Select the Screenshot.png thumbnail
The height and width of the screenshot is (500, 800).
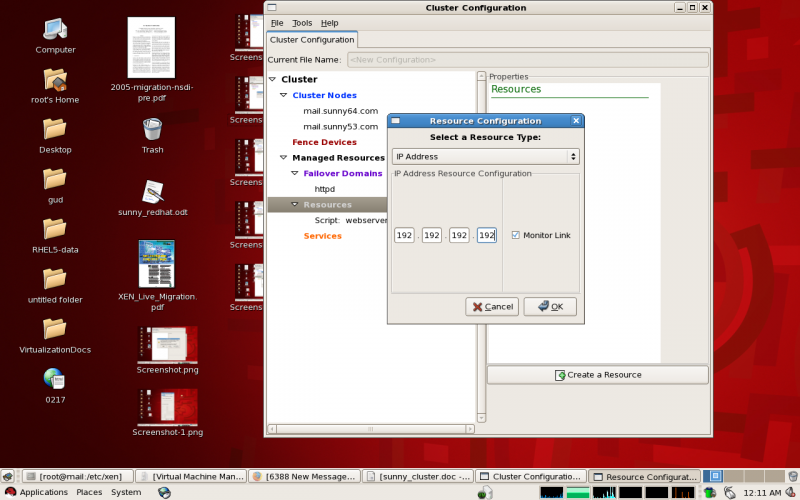click(x=167, y=344)
